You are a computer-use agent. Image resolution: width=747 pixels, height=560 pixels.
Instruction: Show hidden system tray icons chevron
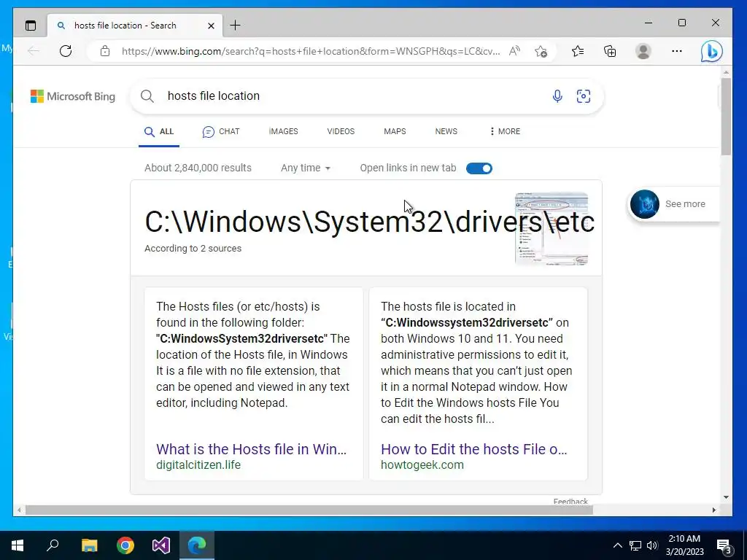click(x=617, y=545)
